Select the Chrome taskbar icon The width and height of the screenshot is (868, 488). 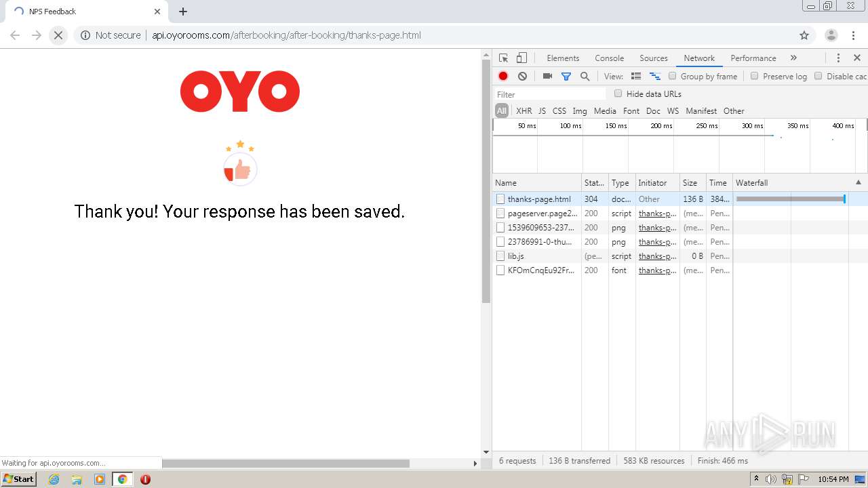(123, 479)
